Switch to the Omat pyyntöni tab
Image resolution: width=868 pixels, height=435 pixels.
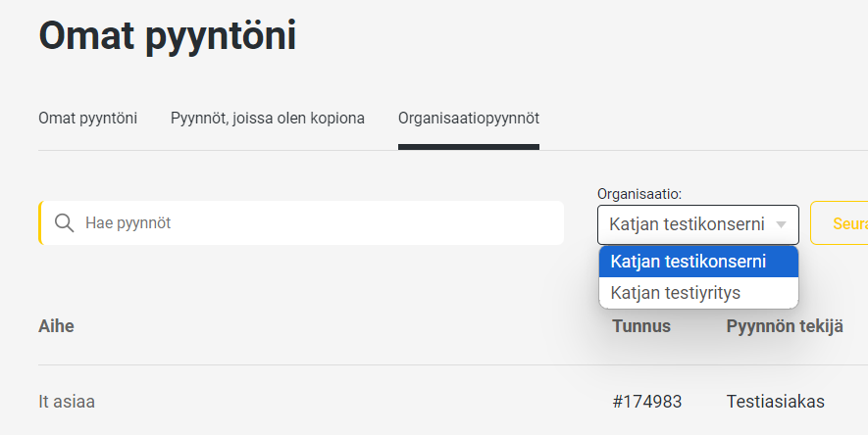coord(87,118)
